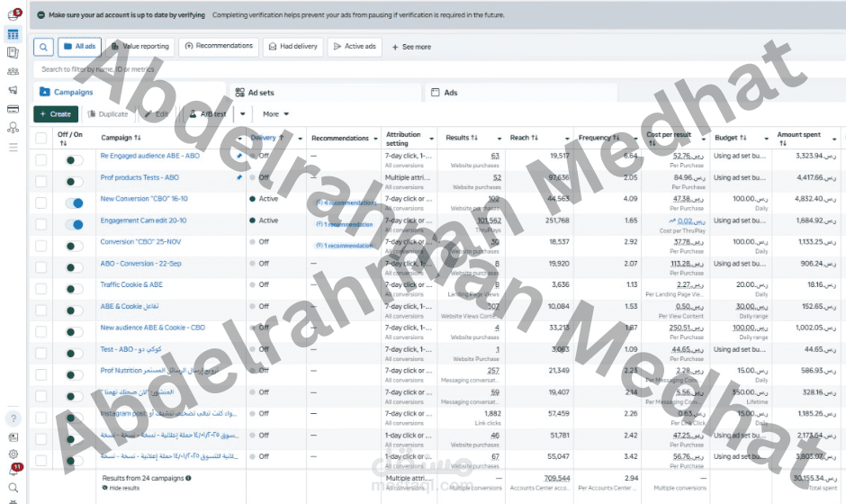Tick checkbox for Conversion "CBO" 25-NOV row
The width and height of the screenshot is (846, 504).
[x=41, y=246]
